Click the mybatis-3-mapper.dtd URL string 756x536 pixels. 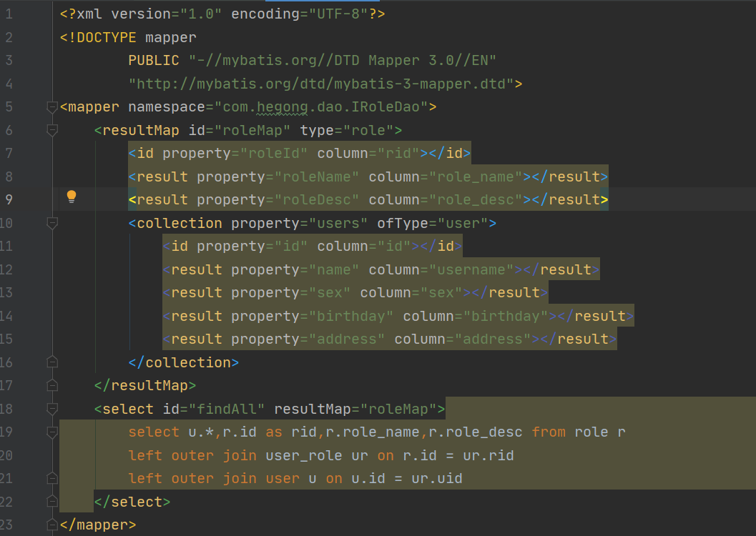click(321, 84)
